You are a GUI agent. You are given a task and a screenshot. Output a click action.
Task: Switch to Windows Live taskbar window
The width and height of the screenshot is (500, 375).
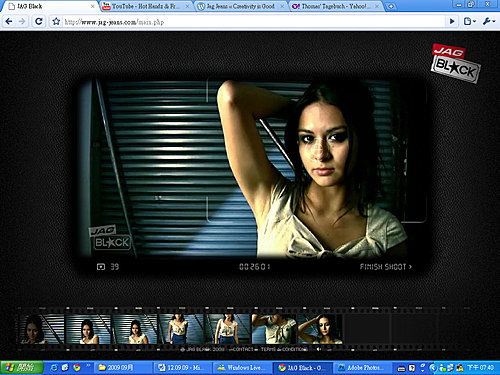(x=242, y=368)
